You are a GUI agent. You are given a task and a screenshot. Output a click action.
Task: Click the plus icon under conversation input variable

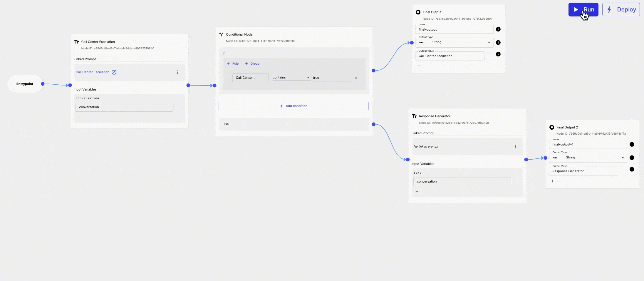click(x=79, y=117)
